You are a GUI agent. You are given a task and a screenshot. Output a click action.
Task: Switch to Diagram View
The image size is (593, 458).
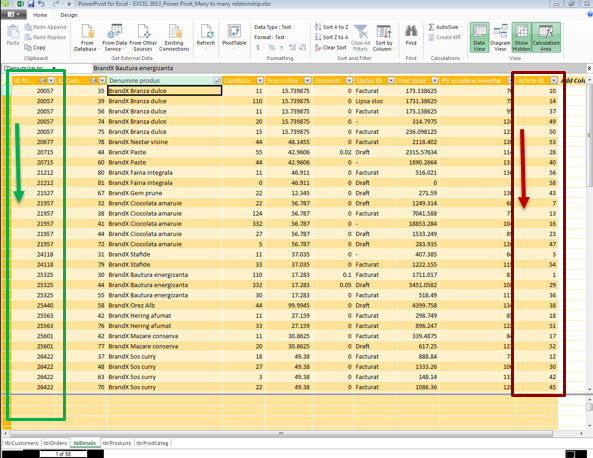[500, 37]
